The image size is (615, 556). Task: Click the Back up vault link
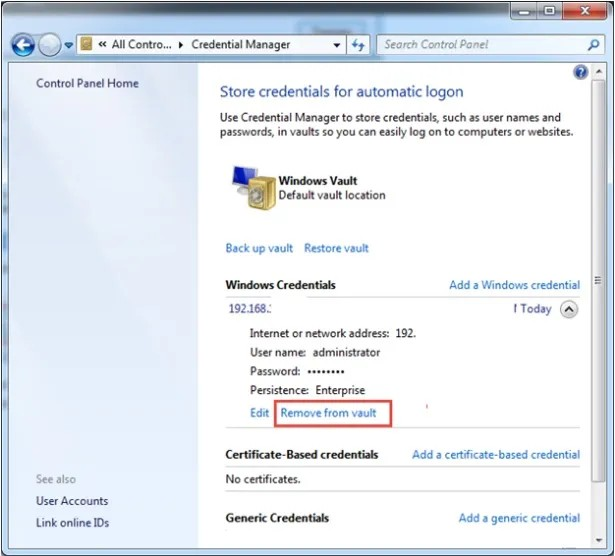(x=259, y=248)
